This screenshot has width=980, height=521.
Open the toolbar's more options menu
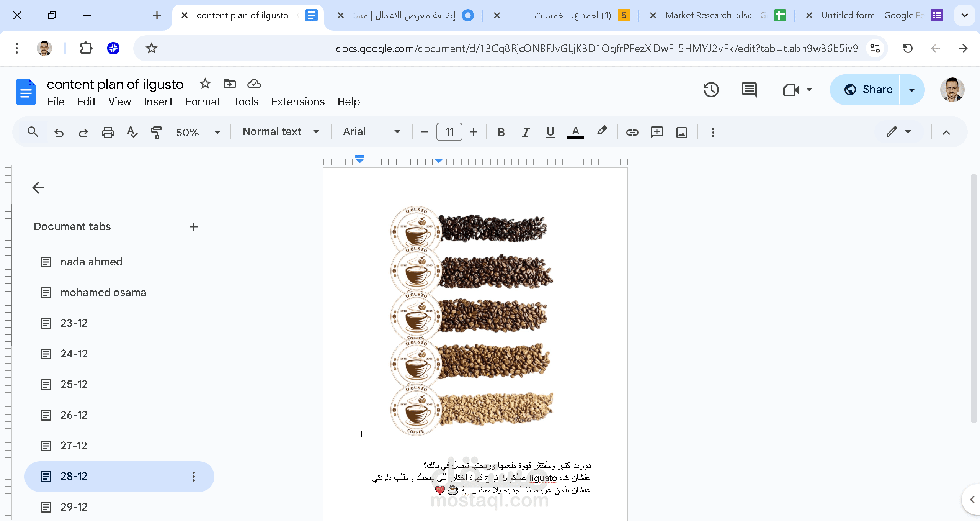(713, 132)
